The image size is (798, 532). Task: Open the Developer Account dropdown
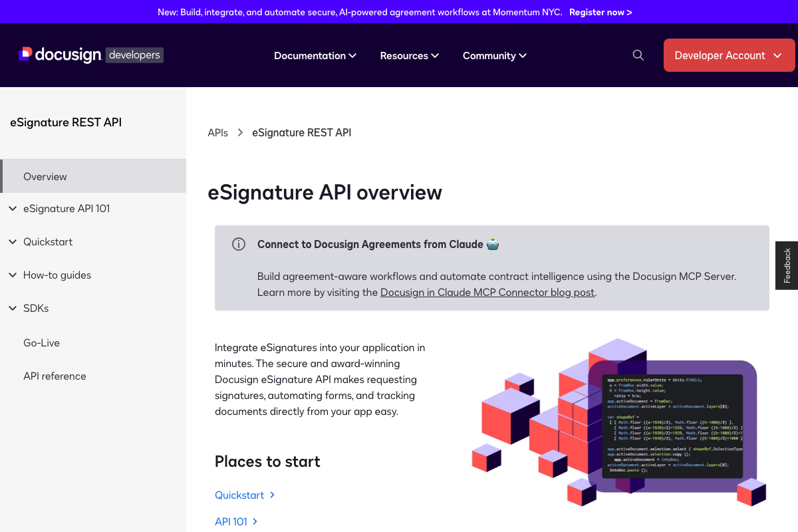point(729,55)
